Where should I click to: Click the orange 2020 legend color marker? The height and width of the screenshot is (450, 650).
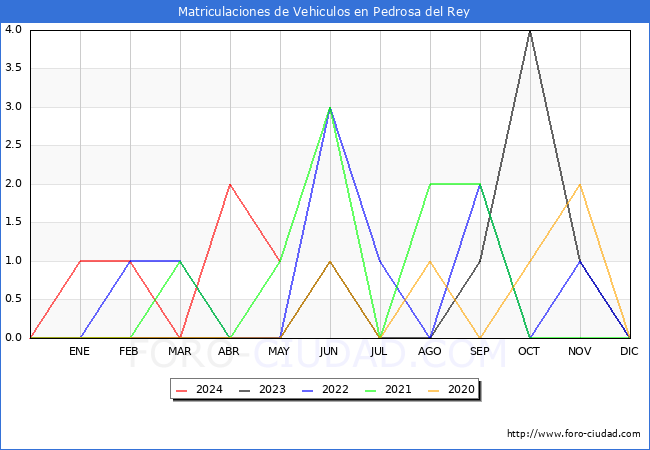[x=434, y=390]
